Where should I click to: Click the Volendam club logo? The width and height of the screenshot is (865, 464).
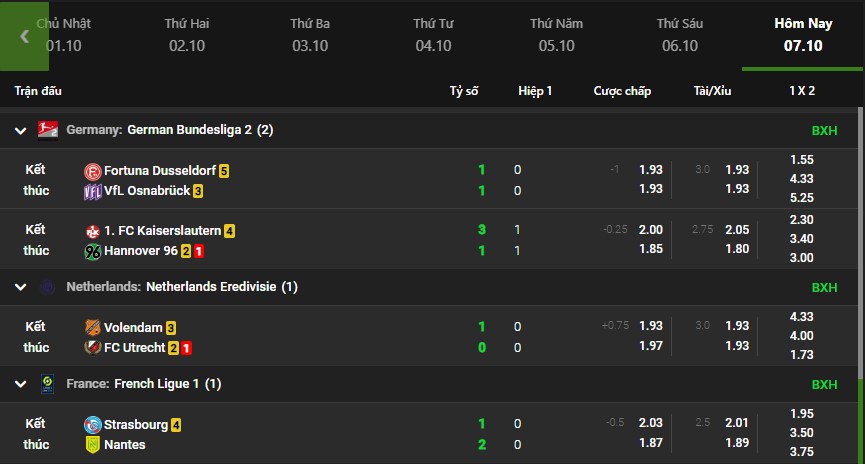click(93, 327)
